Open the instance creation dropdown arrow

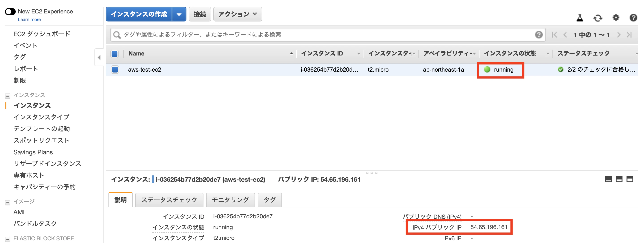tap(179, 14)
